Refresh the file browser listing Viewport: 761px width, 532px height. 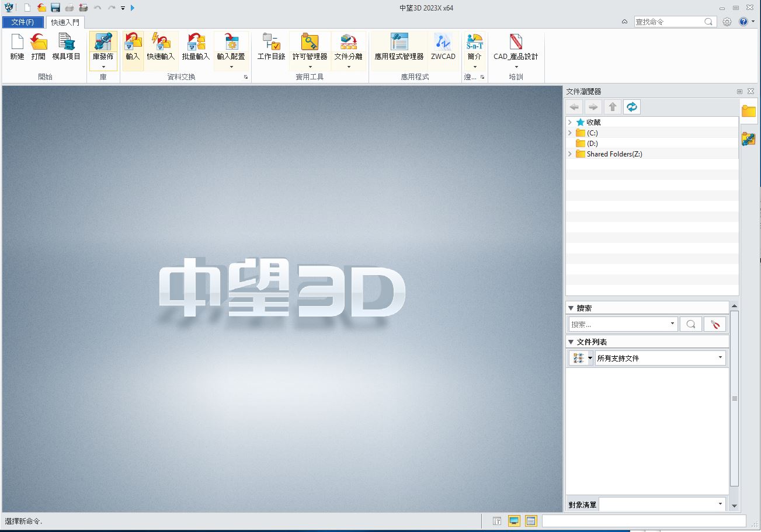pos(631,107)
